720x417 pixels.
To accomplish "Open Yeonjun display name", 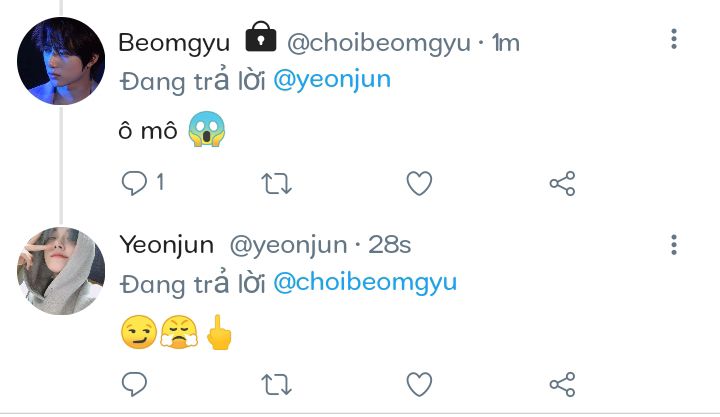I will pyautogui.click(x=167, y=246).
